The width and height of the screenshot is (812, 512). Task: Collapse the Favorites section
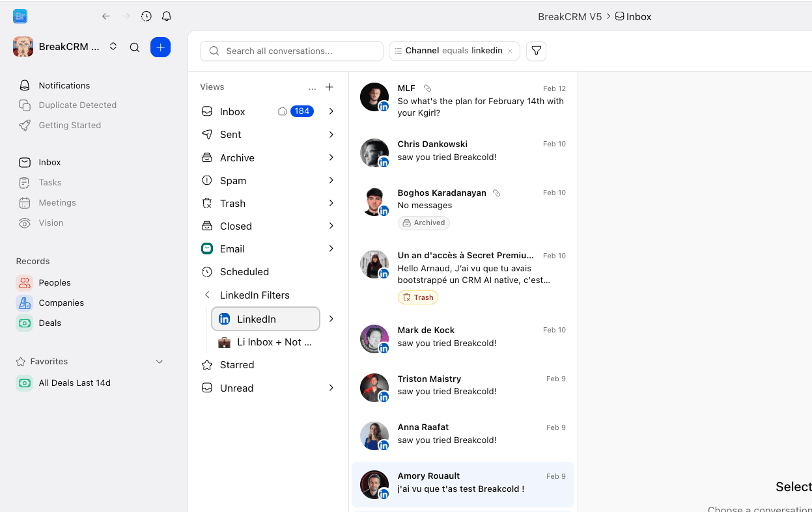pyautogui.click(x=160, y=361)
